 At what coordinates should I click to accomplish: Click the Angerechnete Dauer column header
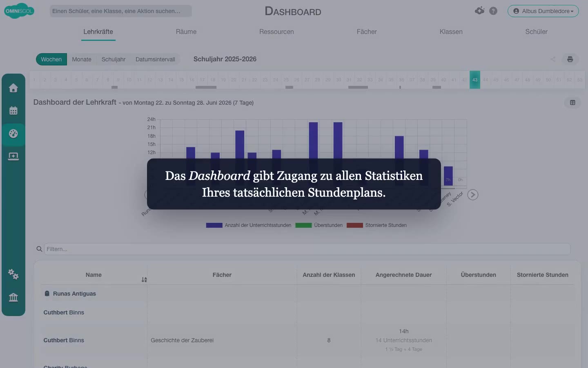[403, 275]
